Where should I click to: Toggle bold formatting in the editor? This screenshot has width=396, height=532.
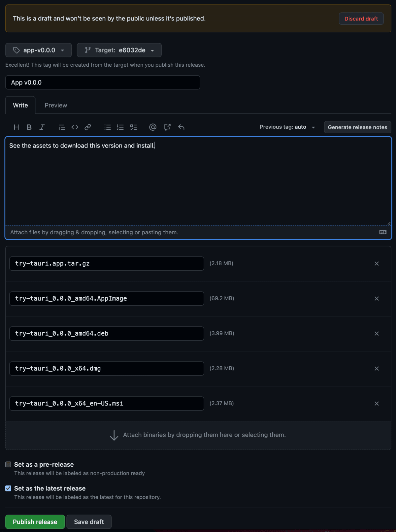click(29, 127)
